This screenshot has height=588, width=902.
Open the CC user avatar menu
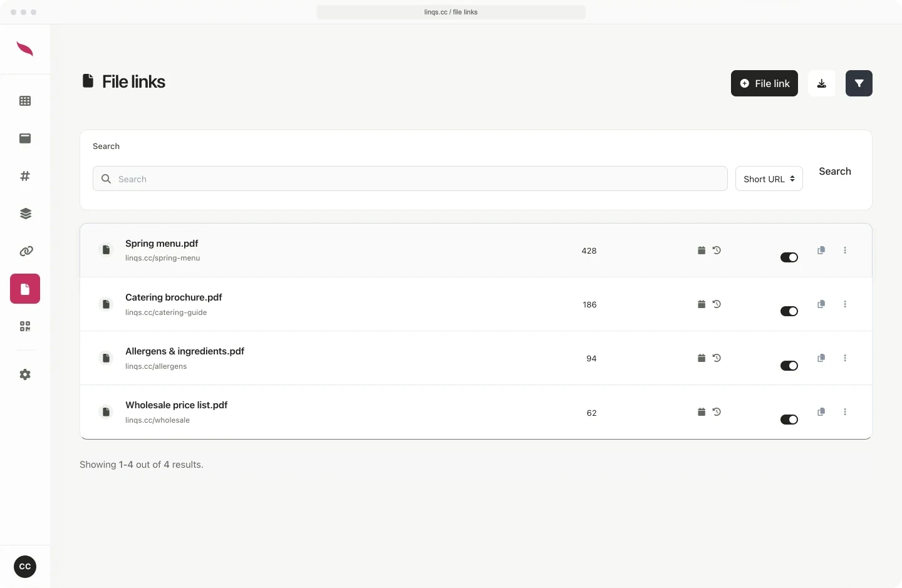pos(25,567)
